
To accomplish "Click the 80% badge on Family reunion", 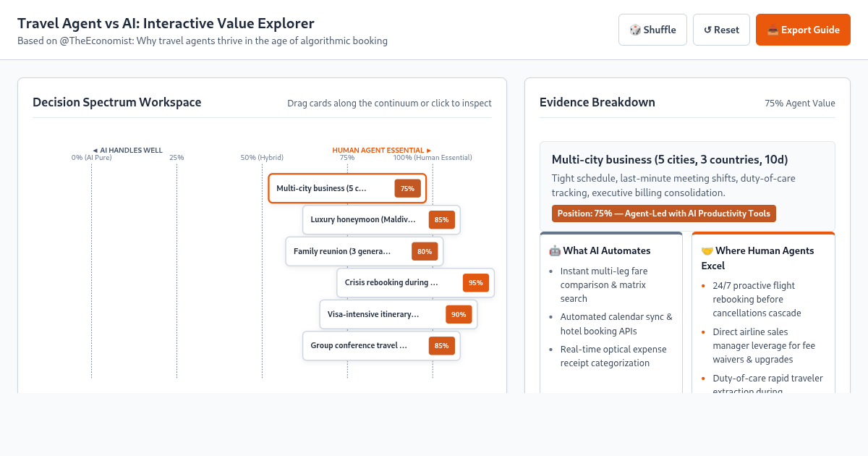I will click(x=425, y=251).
